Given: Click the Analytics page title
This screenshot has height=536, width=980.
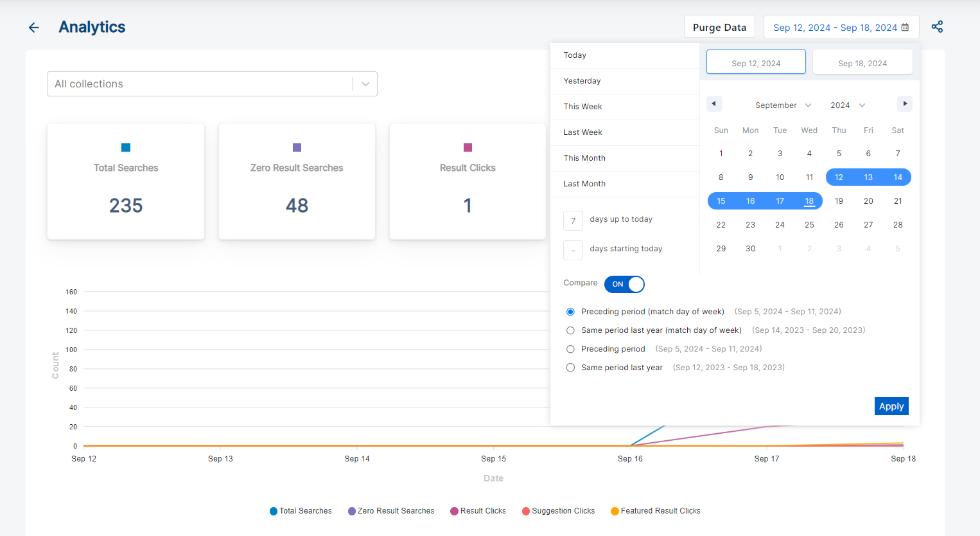Looking at the screenshot, I should (92, 27).
